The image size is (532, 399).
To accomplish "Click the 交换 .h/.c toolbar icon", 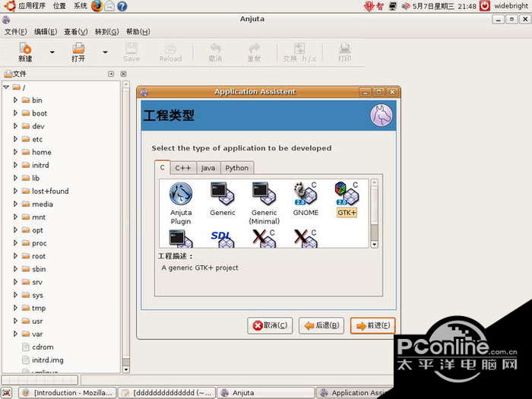I will (x=299, y=49).
